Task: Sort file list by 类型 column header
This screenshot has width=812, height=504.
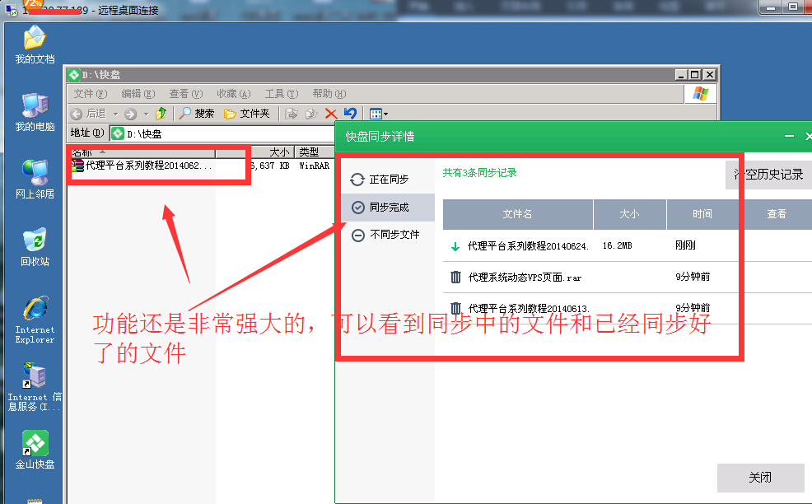Action: [315, 152]
